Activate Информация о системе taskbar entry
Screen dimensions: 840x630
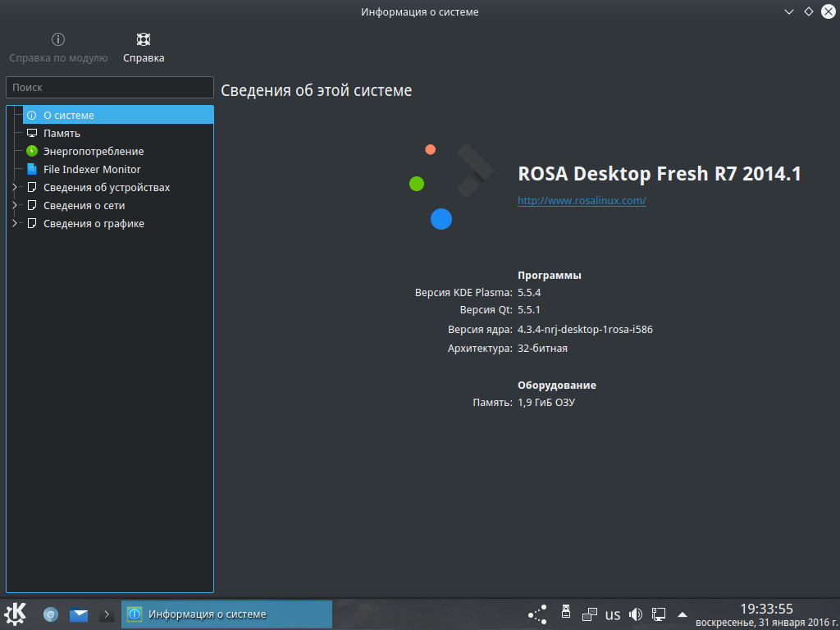(226, 614)
